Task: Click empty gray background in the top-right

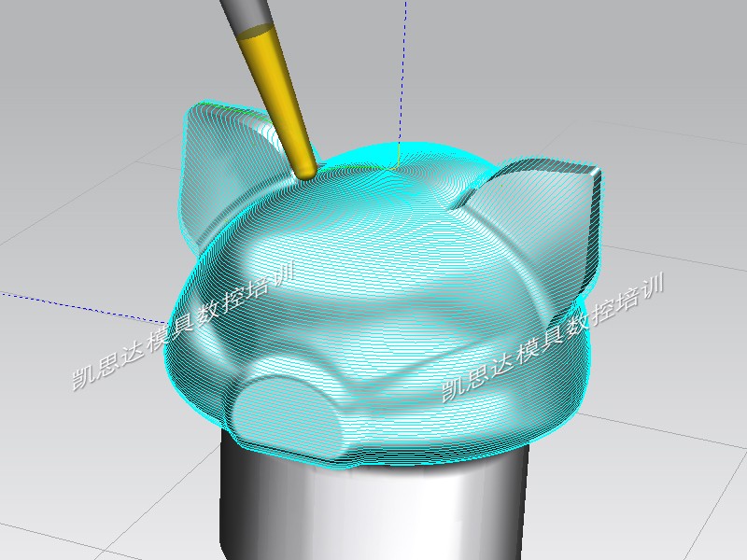Action: (x=654, y=56)
